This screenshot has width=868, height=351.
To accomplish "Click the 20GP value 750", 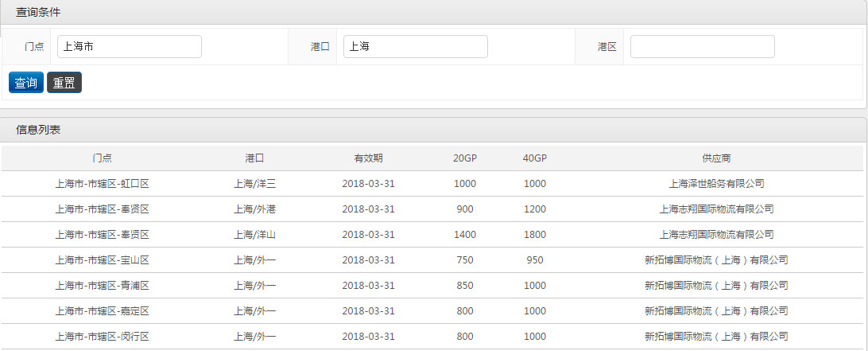I will (465, 260).
